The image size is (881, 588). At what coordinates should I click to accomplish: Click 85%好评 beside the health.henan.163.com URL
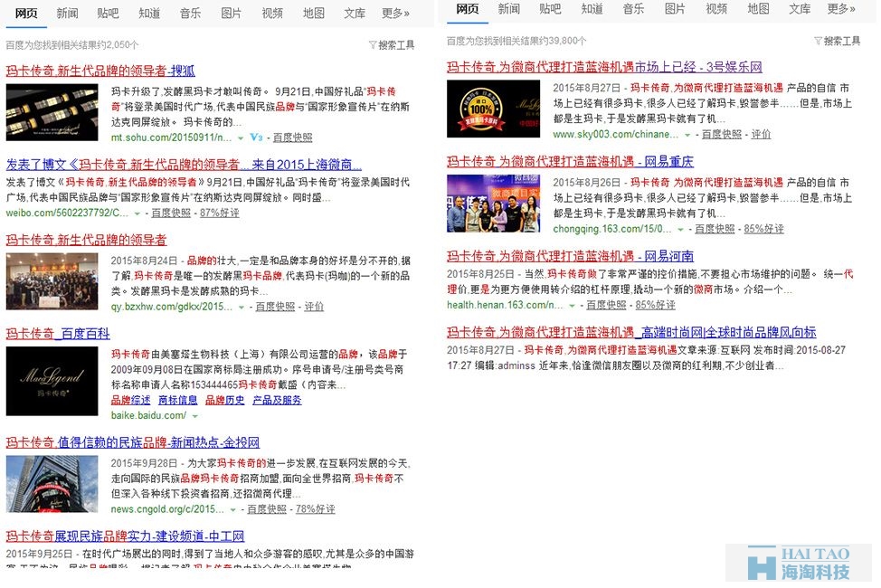[x=655, y=305]
